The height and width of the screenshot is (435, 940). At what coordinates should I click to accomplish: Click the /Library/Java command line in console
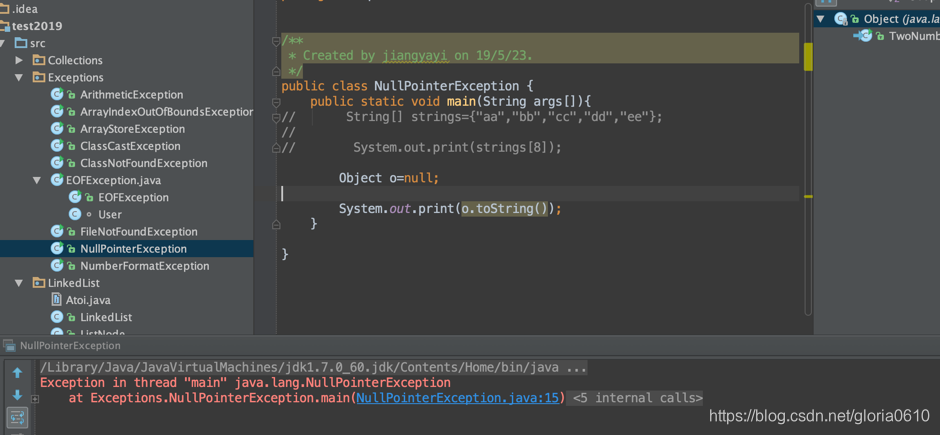tap(314, 367)
